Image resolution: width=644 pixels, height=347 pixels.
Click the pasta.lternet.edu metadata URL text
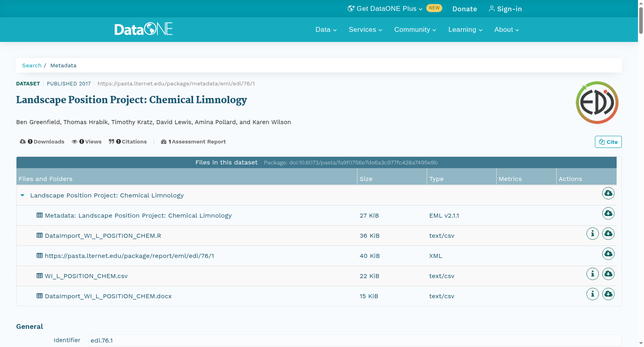[x=176, y=84]
